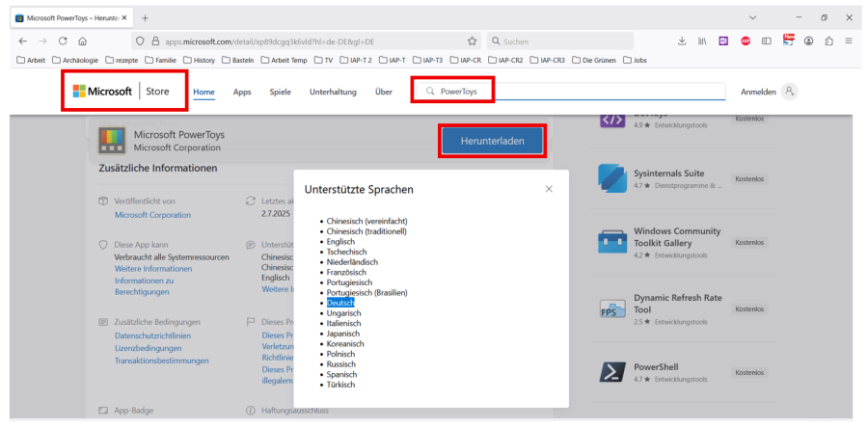Open the rezepte bookmarks folder
This screenshot has height=428, width=868.
click(122, 61)
